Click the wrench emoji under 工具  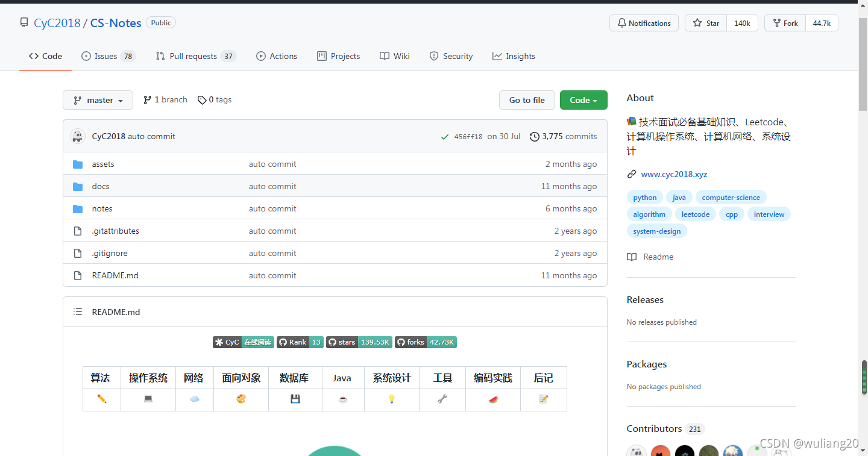click(442, 399)
